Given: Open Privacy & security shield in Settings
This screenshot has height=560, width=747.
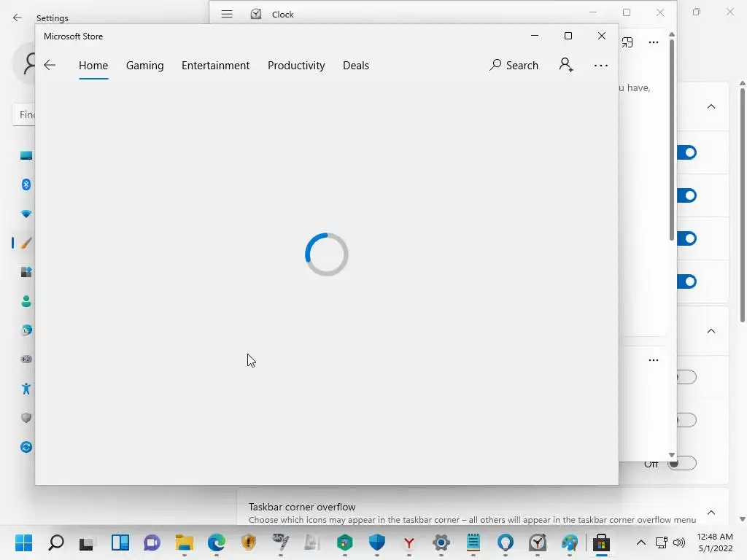Looking at the screenshot, I should (26, 418).
